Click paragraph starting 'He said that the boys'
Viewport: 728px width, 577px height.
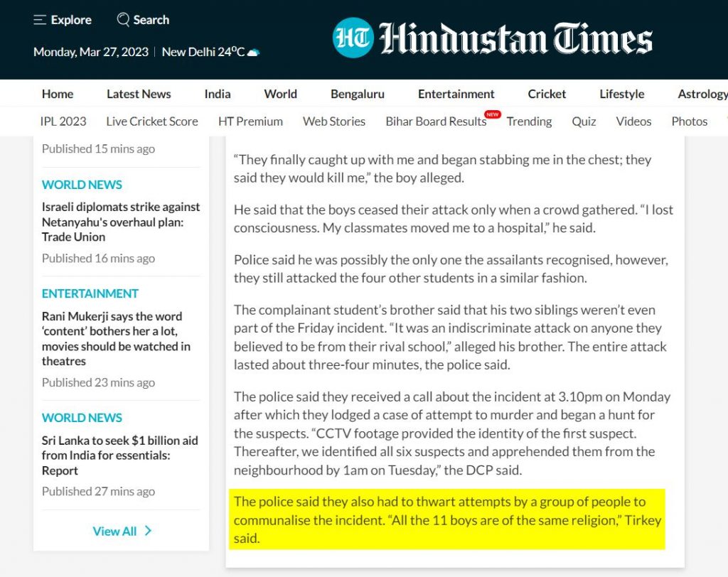click(x=453, y=219)
